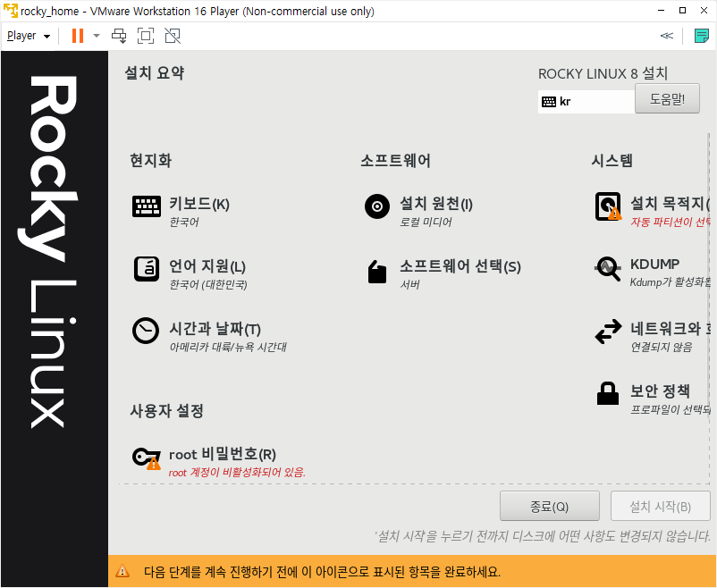Screen dimensions: 717x588
Task: Open 도움말! help button
Action: click(x=667, y=98)
